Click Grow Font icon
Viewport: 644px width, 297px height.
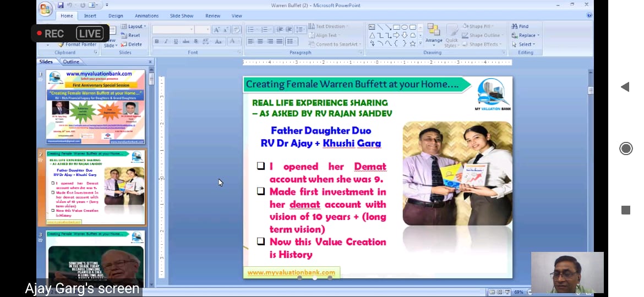[x=216, y=30]
